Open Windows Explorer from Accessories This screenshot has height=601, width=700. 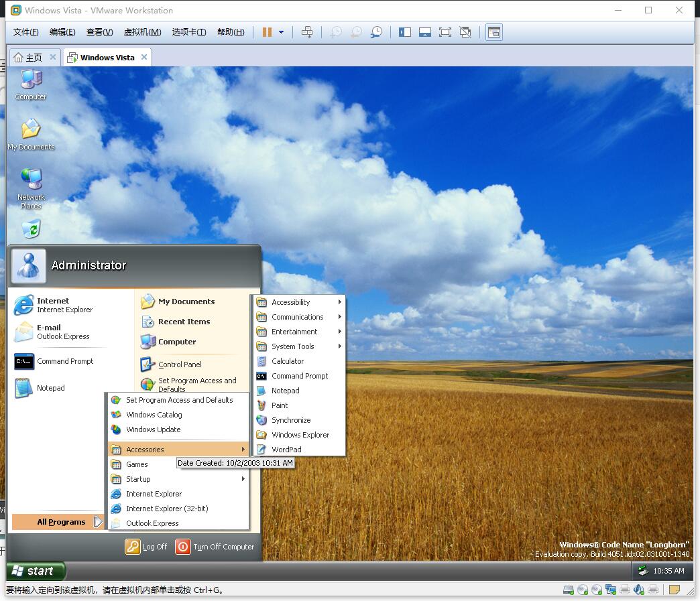click(x=299, y=435)
